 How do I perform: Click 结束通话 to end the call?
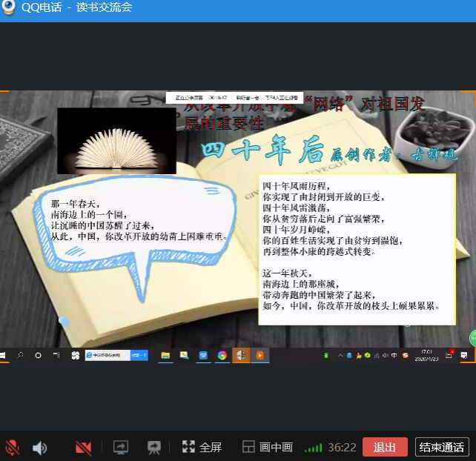click(442, 447)
